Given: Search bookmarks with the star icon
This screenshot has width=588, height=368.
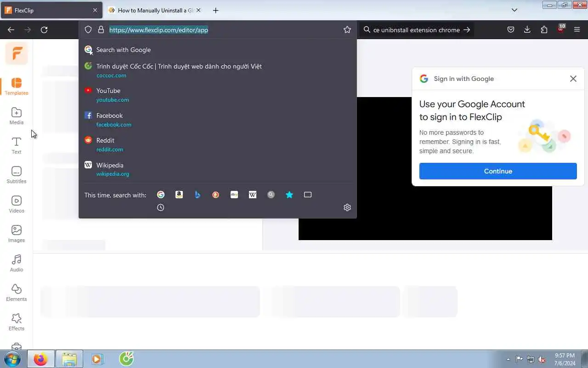Looking at the screenshot, I should tap(289, 195).
